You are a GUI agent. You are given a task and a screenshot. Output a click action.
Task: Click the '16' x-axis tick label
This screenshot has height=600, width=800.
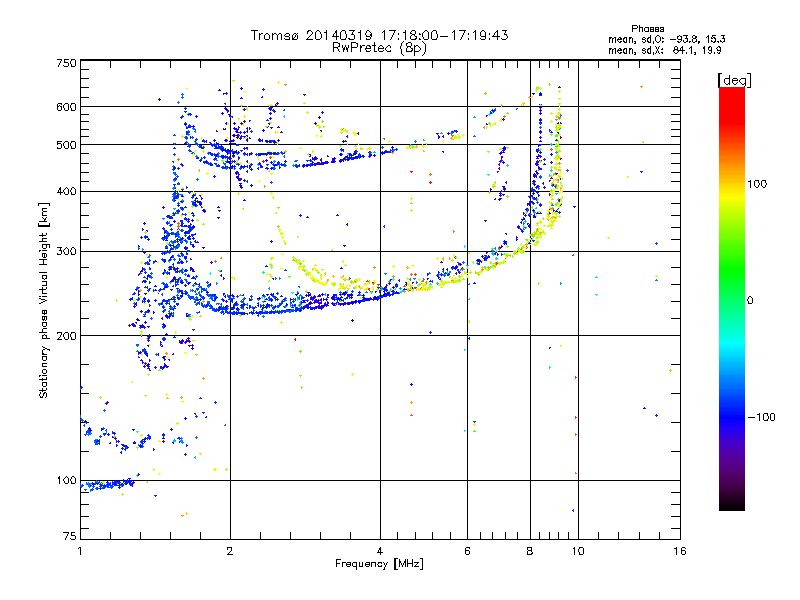point(680,551)
